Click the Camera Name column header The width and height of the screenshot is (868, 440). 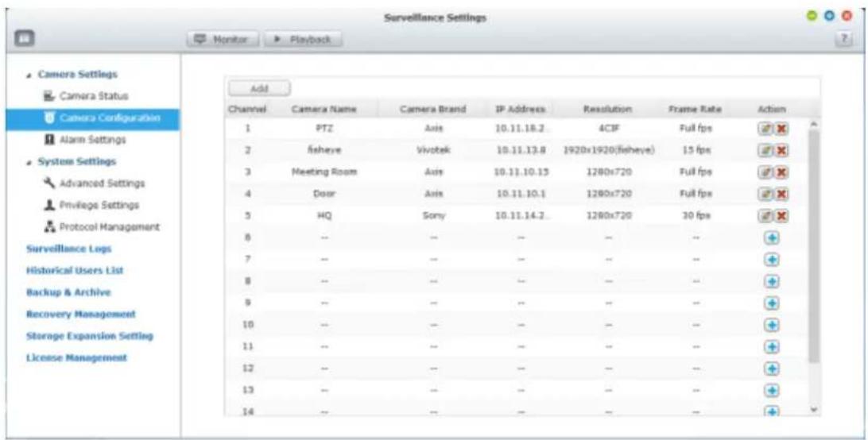point(324,110)
